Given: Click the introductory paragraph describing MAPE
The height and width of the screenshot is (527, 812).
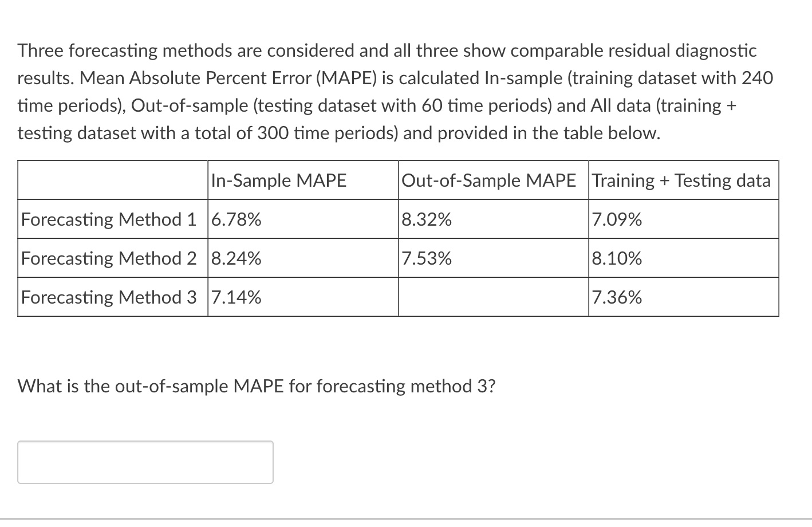Looking at the screenshot, I should pyautogui.click(x=394, y=92).
